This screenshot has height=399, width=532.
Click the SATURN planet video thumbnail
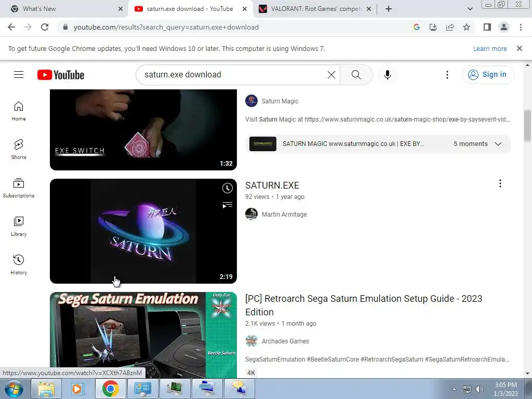143,231
